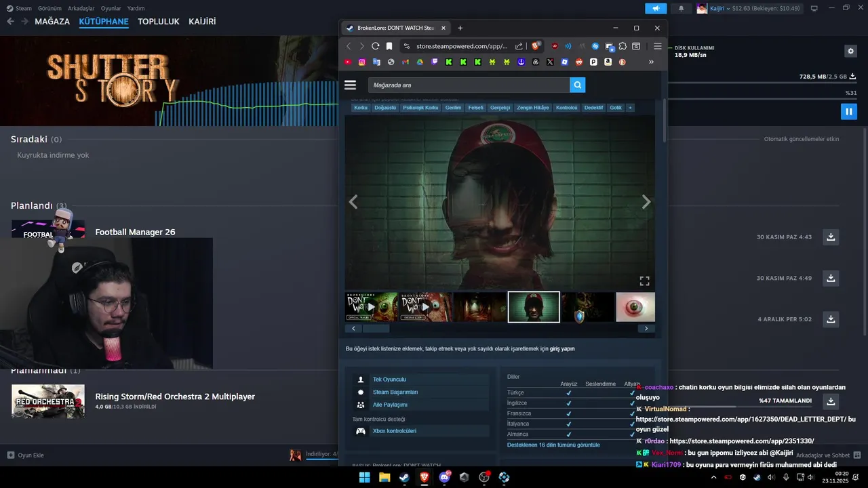
Task: Click the giriş yapın link
Action: 562,348
